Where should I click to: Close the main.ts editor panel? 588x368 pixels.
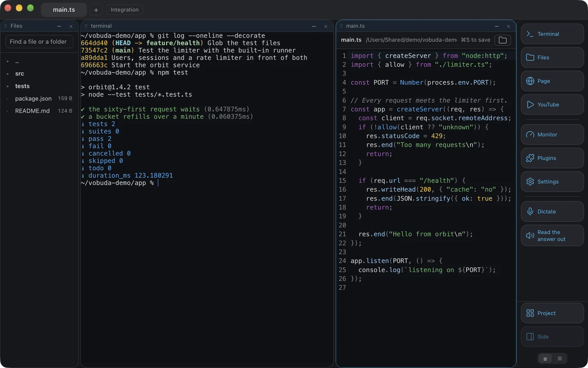(508, 26)
